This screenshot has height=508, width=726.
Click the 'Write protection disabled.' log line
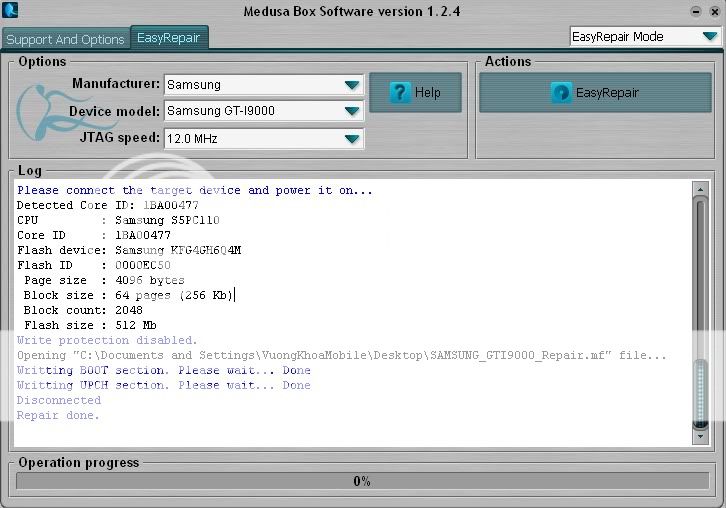pos(107,340)
